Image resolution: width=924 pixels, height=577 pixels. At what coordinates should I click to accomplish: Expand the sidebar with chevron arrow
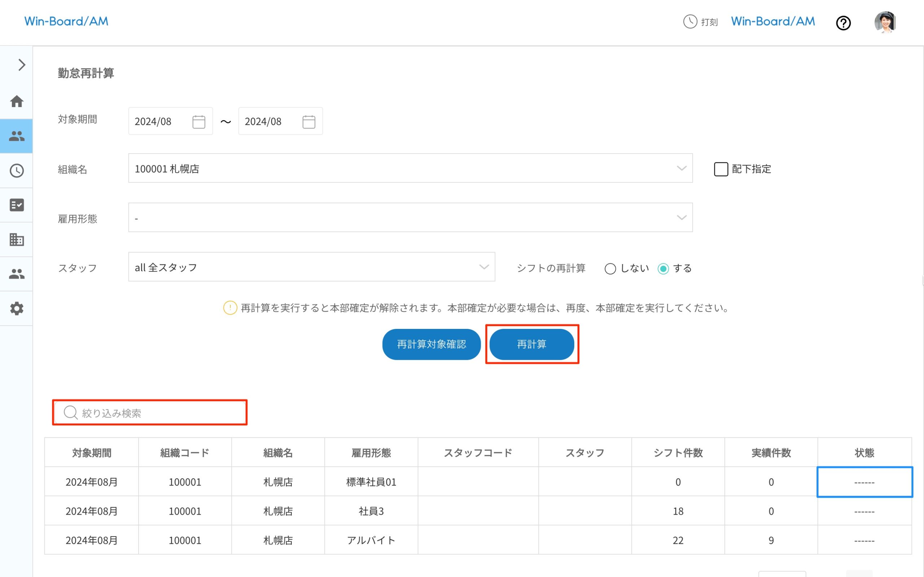[x=22, y=65]
